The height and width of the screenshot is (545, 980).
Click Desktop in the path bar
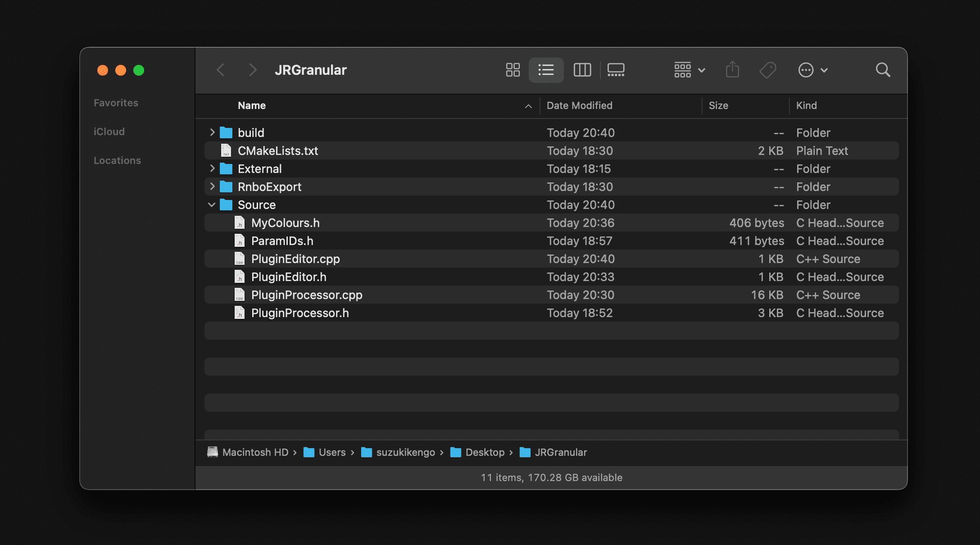[485, 452]
